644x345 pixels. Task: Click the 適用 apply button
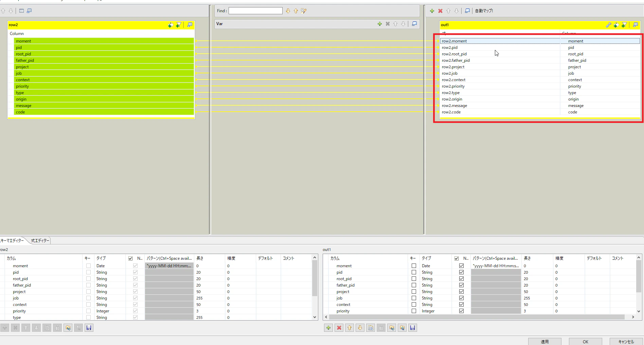544,342
